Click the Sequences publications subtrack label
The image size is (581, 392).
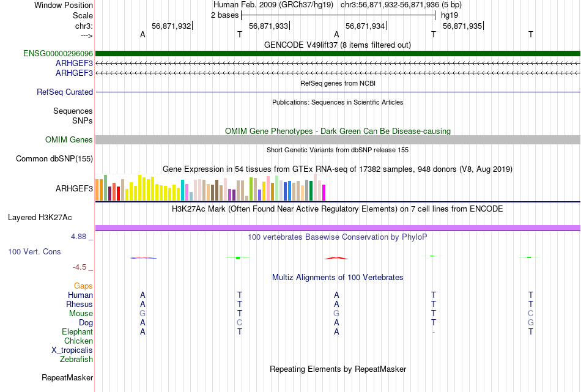pos(73,111)
